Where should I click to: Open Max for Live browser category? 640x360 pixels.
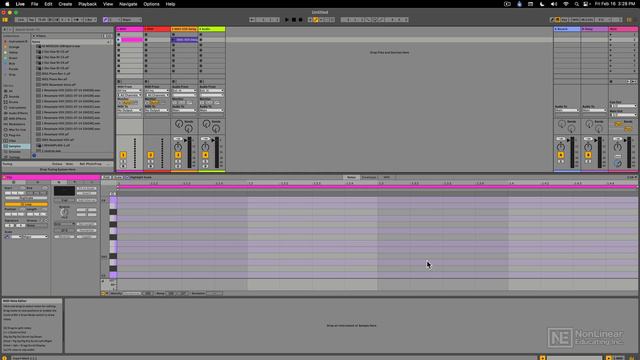(17, 129)
